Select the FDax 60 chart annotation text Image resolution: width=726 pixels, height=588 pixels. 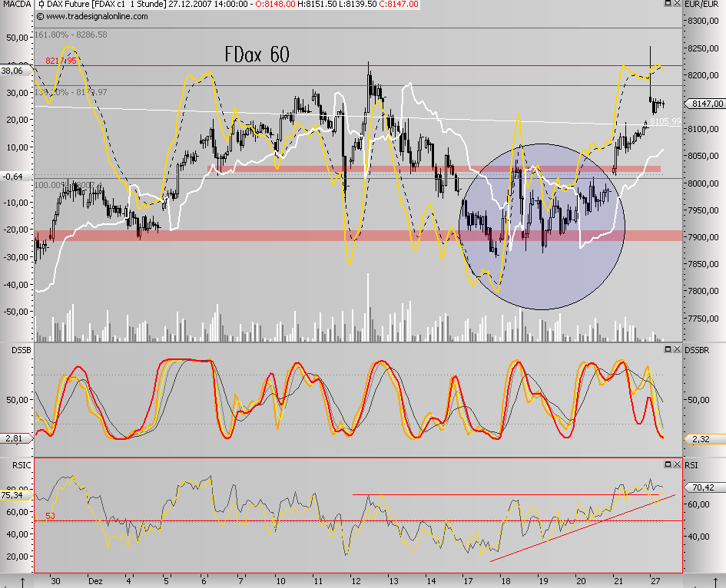click(x=257, y=55)
